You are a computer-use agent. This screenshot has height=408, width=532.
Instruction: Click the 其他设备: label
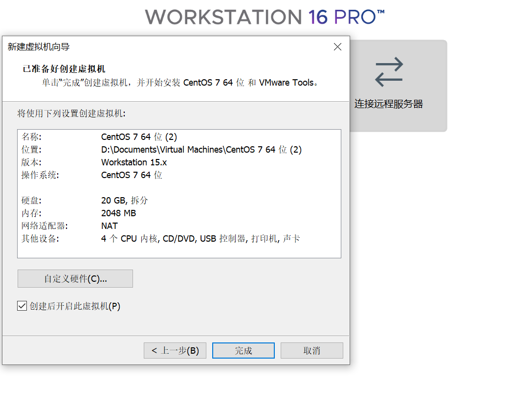[x=40, y=239]
